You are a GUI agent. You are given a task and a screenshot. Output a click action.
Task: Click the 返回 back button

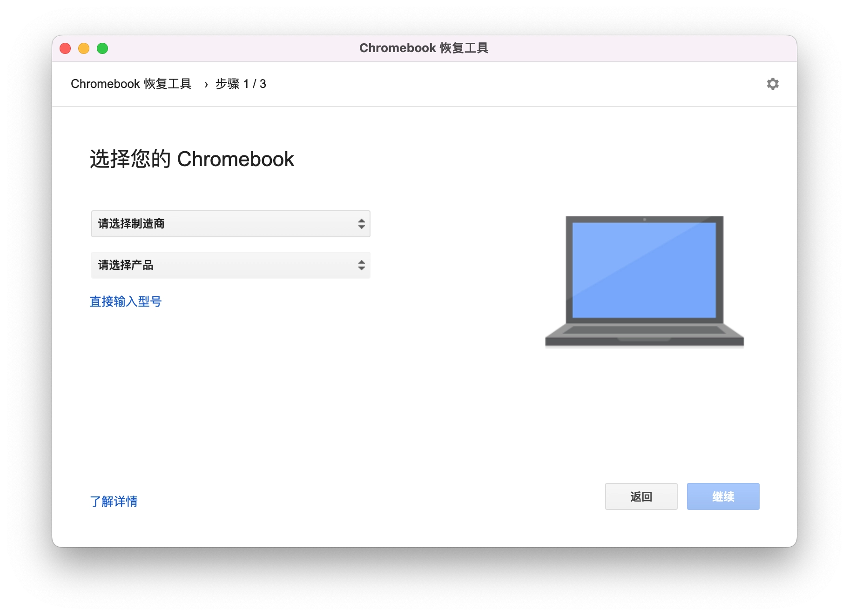pos(641,496)
